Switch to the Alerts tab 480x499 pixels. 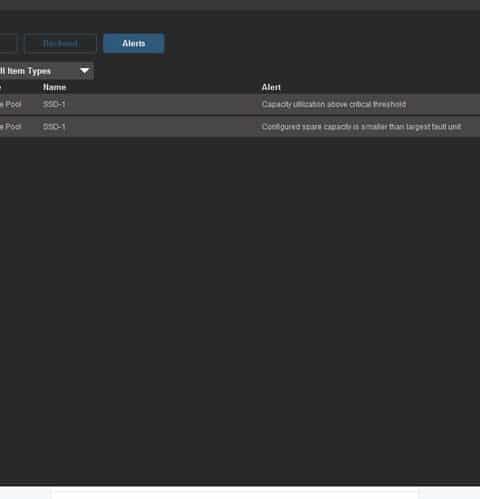tap(134, 43)
